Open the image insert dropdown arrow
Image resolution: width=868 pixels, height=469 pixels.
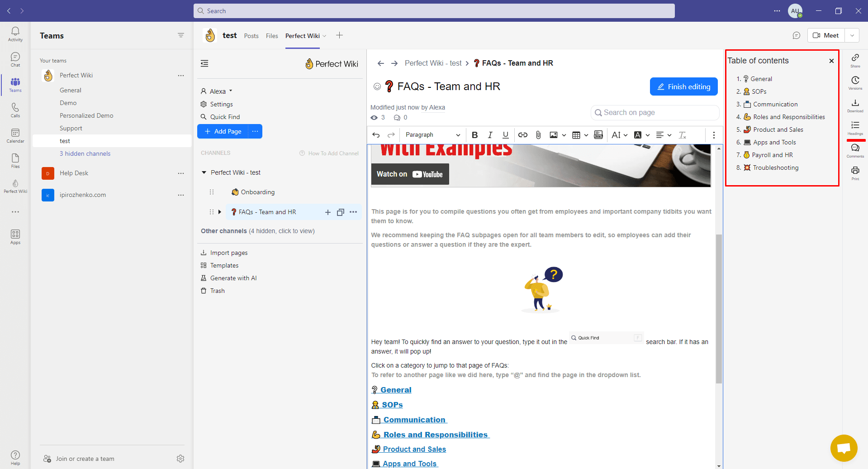coord(564,135)
